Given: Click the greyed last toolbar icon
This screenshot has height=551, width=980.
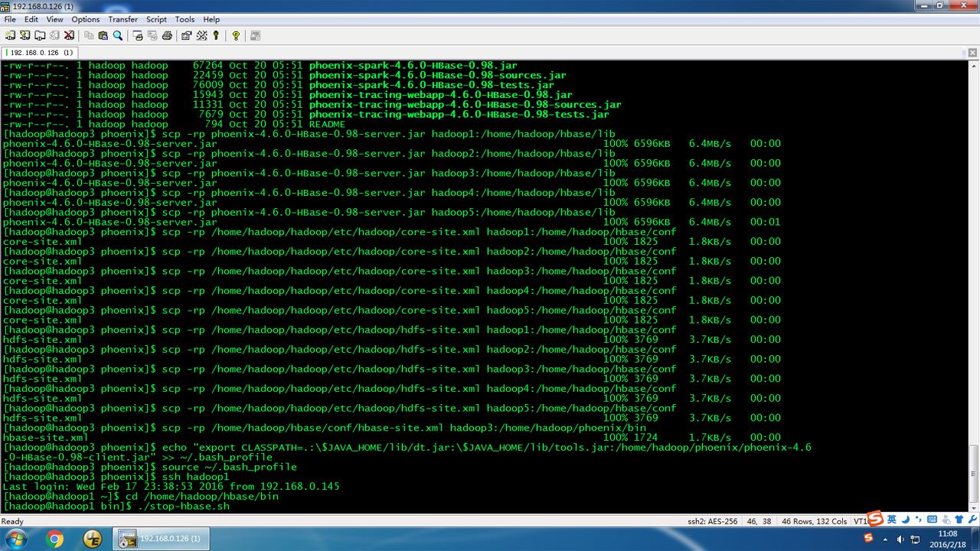Looking at the screenshot, I should (x=255, y=35).
